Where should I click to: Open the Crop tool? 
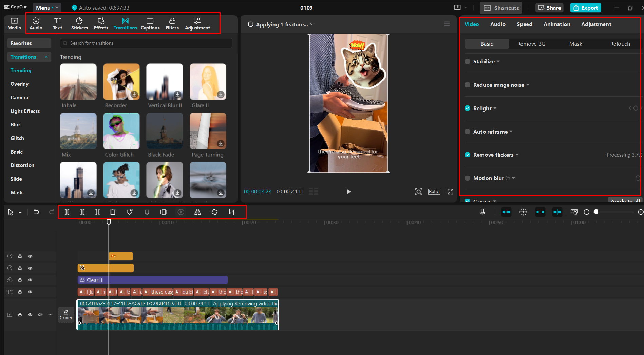tap(231, 212)
